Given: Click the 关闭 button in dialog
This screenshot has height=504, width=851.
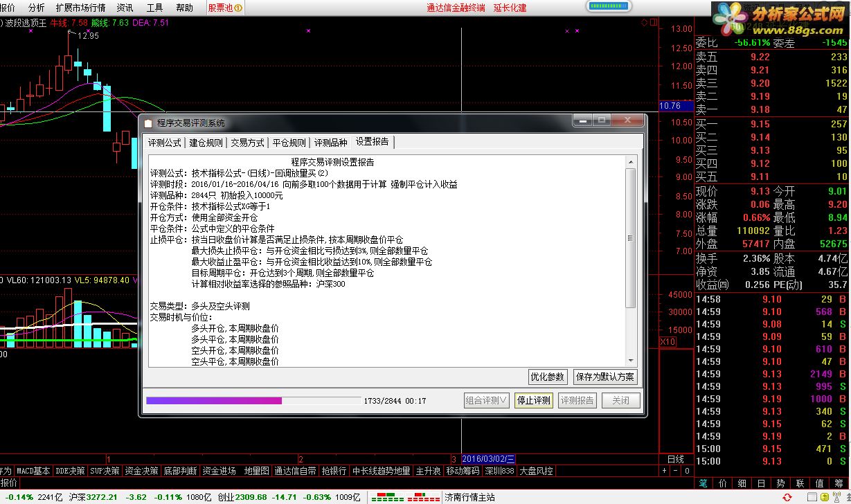Looking at the screenshot, I should (x=621, y=400).
